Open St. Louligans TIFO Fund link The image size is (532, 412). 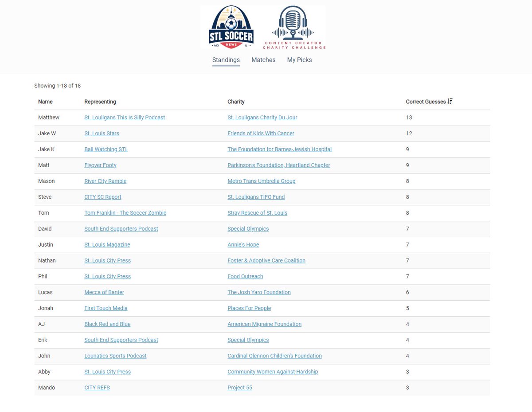(256, 197)
